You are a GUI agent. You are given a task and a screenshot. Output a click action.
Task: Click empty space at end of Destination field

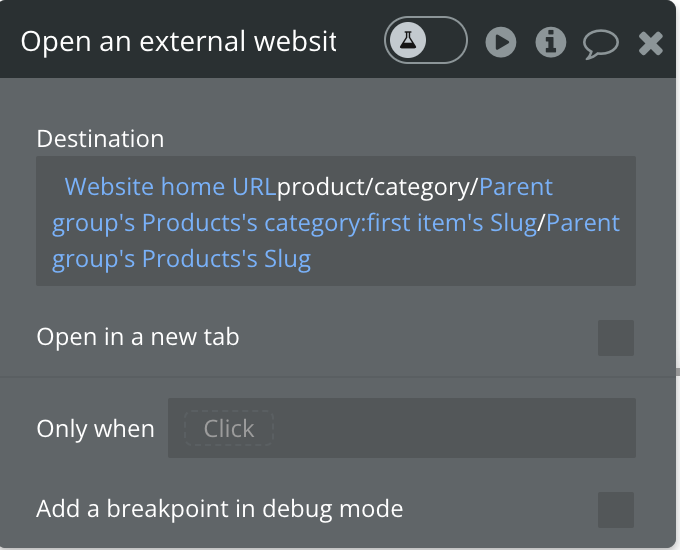[480, 261]
